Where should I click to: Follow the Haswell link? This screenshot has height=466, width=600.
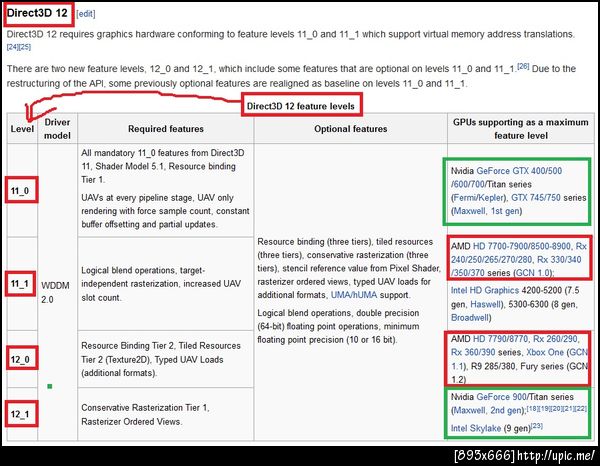point(485,304)
